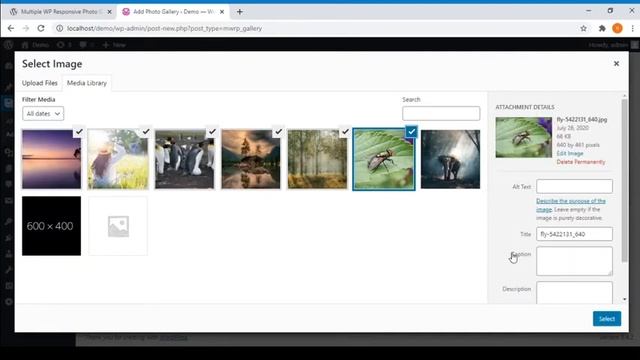Select the purple sunset thumbnail

(51, 159)
